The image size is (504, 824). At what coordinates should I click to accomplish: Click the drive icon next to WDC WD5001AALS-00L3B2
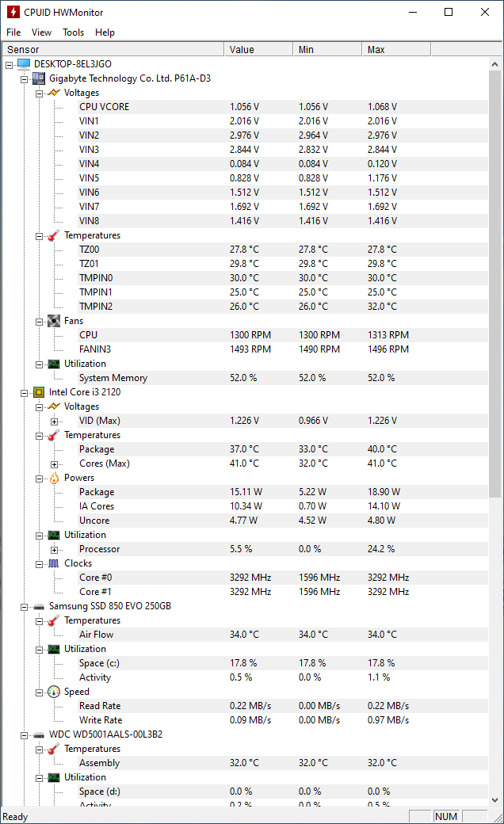pyautogui.click(x=38, y=734)
